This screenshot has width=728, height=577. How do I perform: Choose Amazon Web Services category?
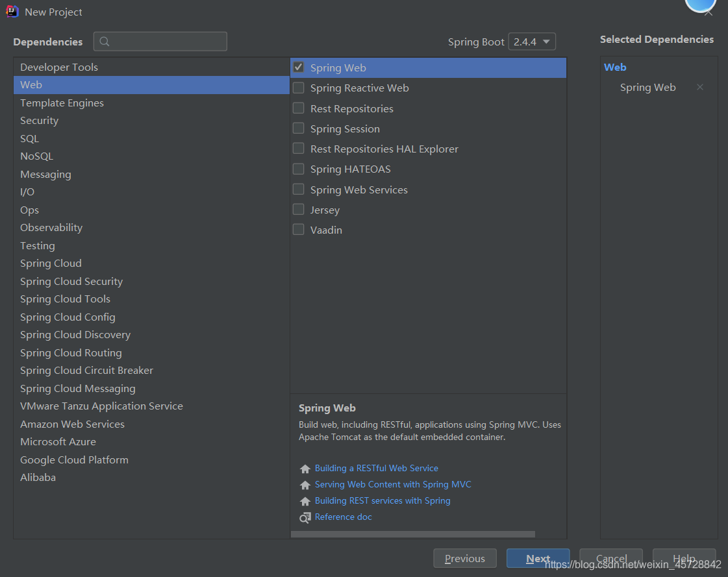pyautogui.click(x=151, y=424)
